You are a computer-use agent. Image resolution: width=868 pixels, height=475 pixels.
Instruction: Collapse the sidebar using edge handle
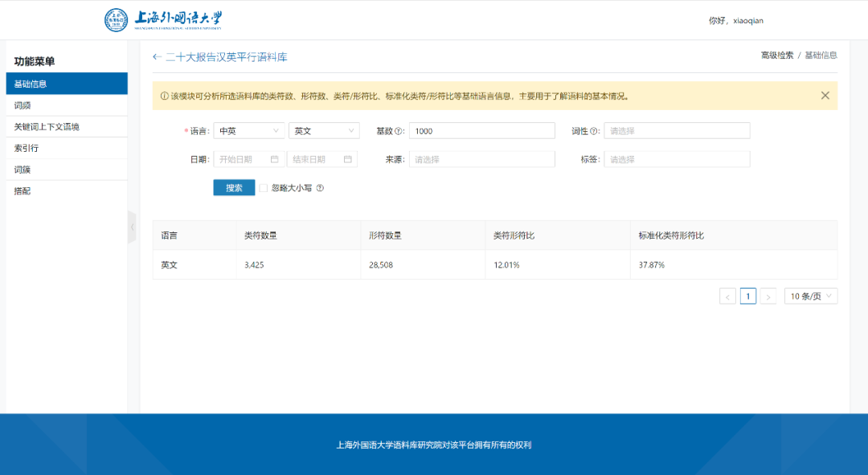pos(132,227)
